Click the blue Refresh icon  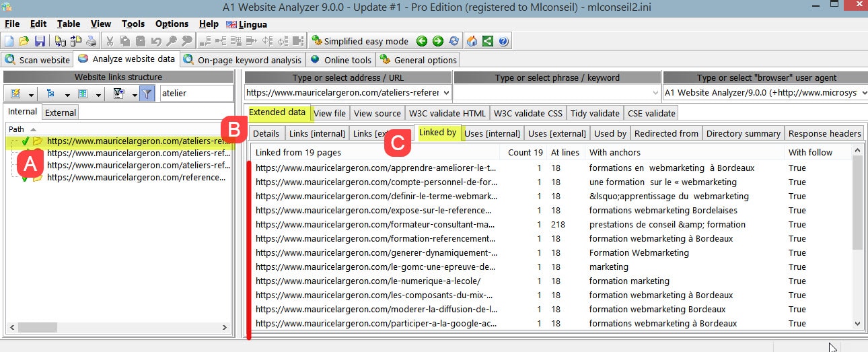(x=454, y=41)
